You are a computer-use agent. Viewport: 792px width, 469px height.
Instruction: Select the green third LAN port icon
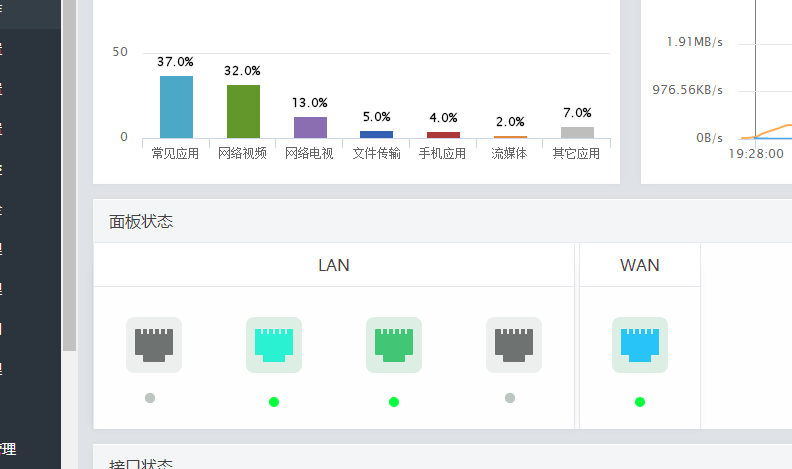pyautogui.click(x=394, y=345)
